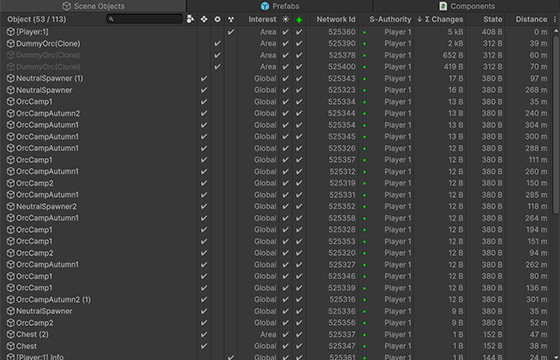Switch to the Scene Objects tab
Image resolution: width=560 pixels, height=360 pixels.
(93, 6)
